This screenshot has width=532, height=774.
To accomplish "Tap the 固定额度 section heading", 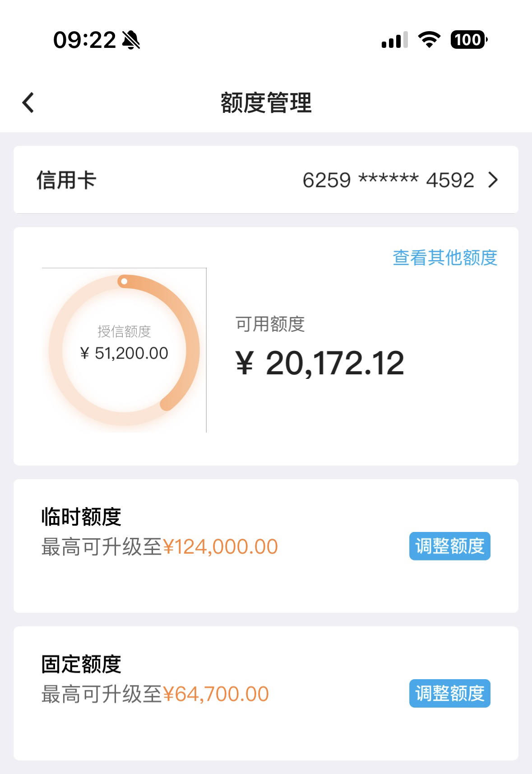I will click(81, 664).
